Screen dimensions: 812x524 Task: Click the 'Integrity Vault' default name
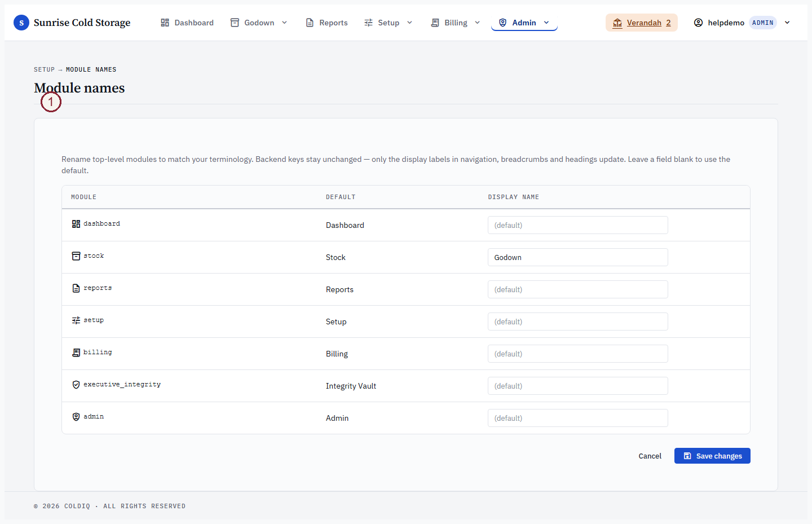coord(351,386)
